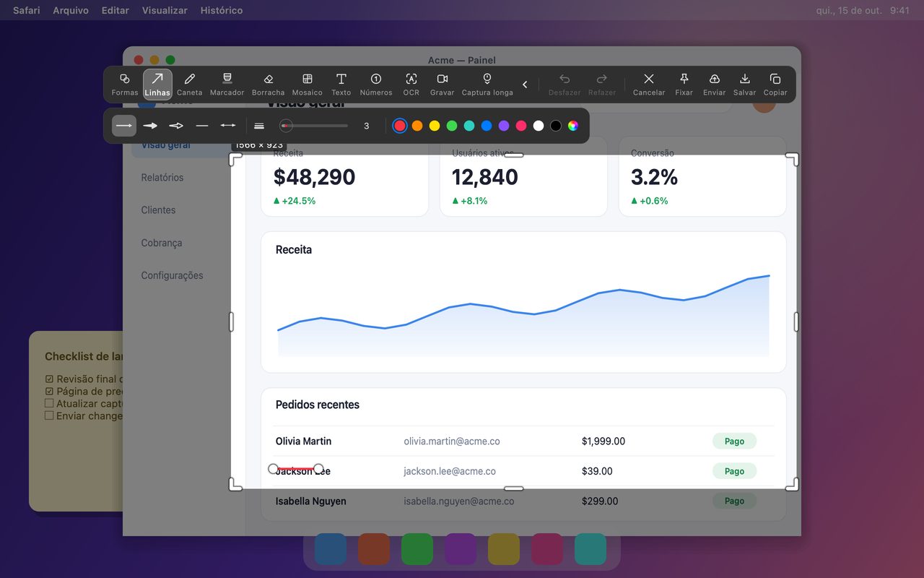
Task: Select the Mosaico blur tool
Action: (307, 85)
